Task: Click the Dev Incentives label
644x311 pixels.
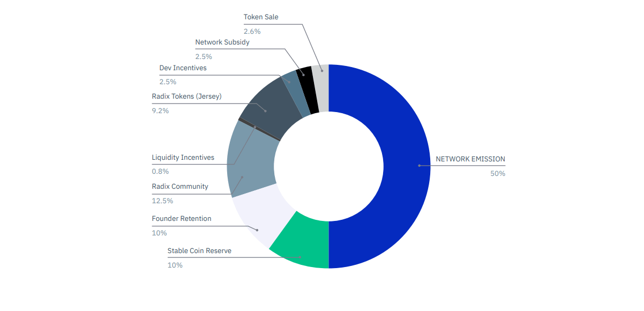Action: click(x=183, y=68)
